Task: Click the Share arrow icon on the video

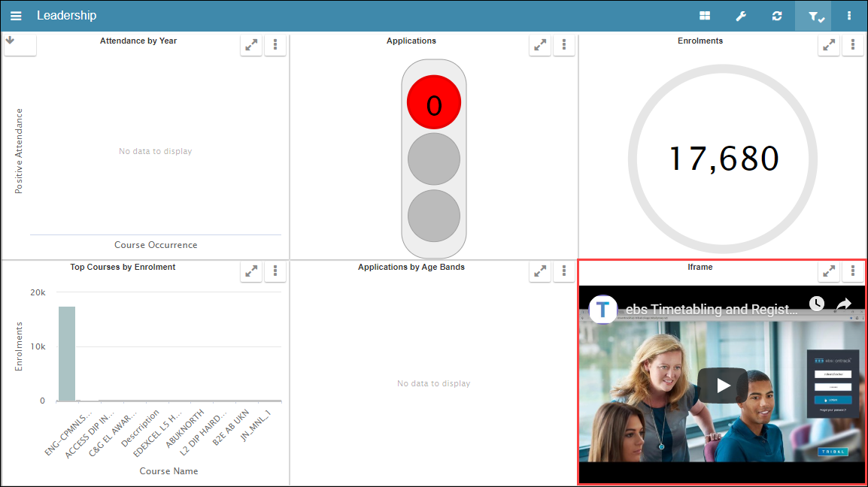Action: (x=843, y=304)
